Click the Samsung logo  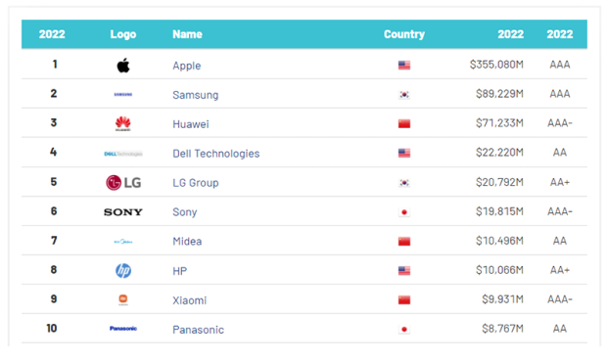pyautogui.click(x=123, y=94)
